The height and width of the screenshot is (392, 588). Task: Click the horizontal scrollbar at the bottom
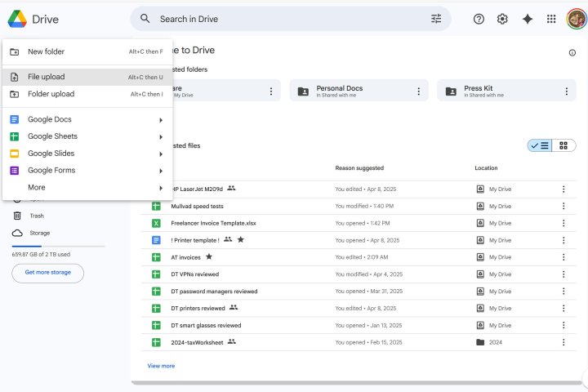[x=356, y=383]
